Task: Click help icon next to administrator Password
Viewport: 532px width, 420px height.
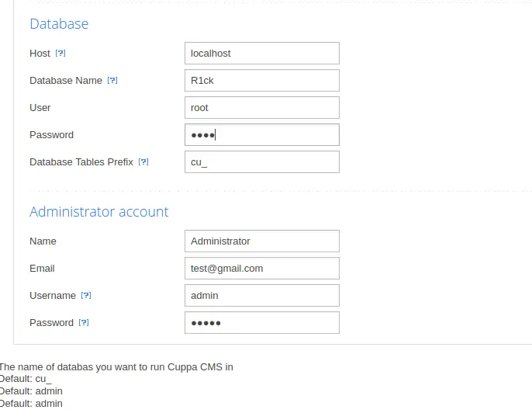Action: click(x=84, y=323)
